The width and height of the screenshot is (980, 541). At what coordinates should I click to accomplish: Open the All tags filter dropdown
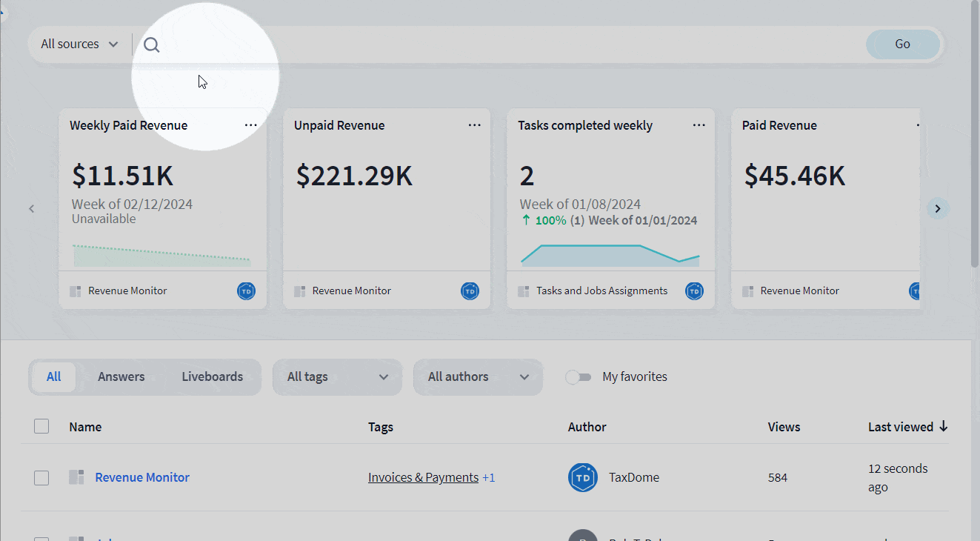click(x=337, y=377)
